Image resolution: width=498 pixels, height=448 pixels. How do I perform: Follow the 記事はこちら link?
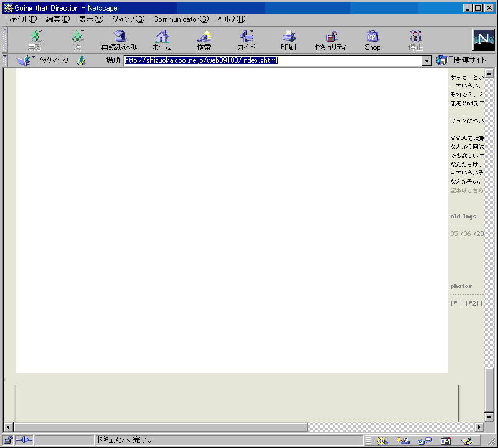[x=467, y=190]
